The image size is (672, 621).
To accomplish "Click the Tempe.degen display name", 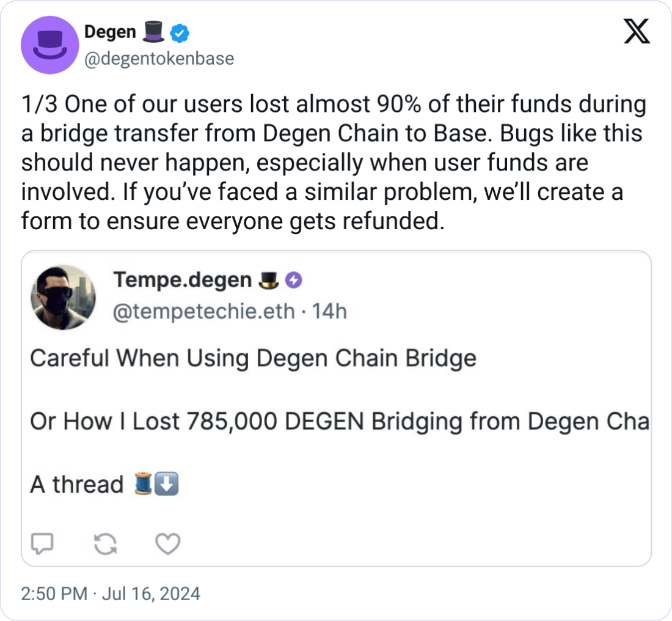I will pos(183,281).
